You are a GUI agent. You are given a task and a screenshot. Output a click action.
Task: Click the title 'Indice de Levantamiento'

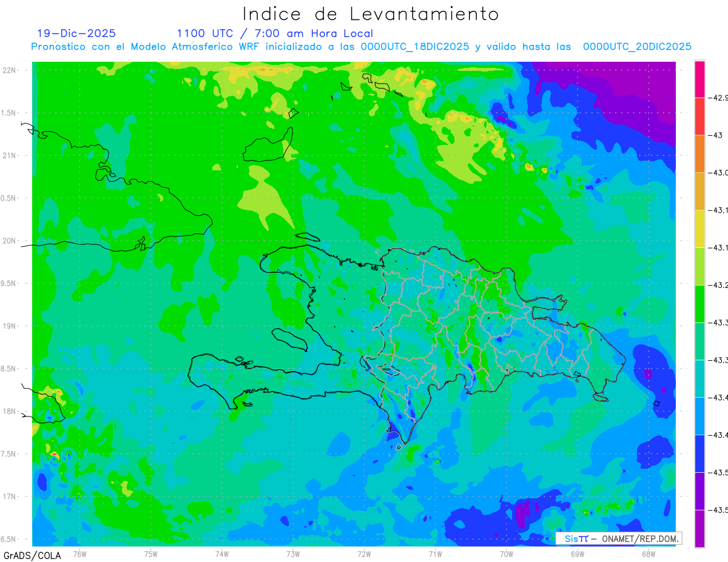(371, 13)
